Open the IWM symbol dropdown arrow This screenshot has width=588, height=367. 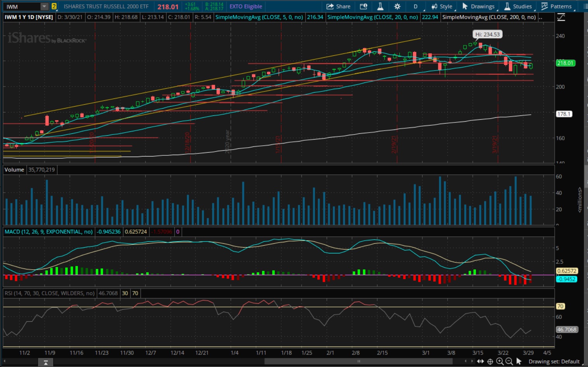pos(44,7)
